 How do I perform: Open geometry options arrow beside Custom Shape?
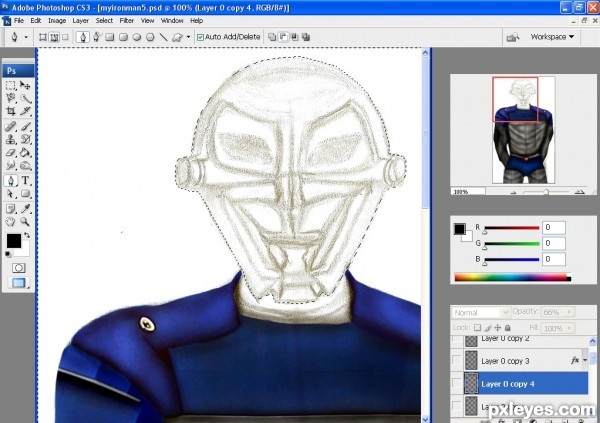point(188,37)
